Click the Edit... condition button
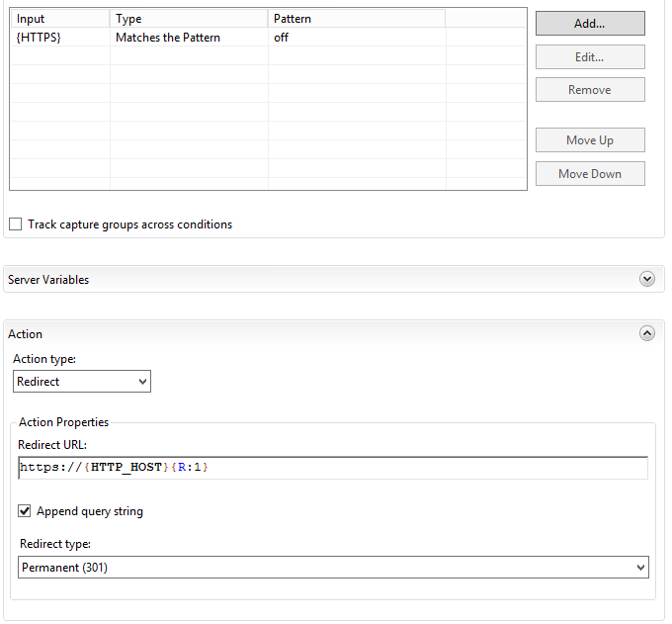The width and height of the screenshot is (672, 624). (x=590, y=56)
